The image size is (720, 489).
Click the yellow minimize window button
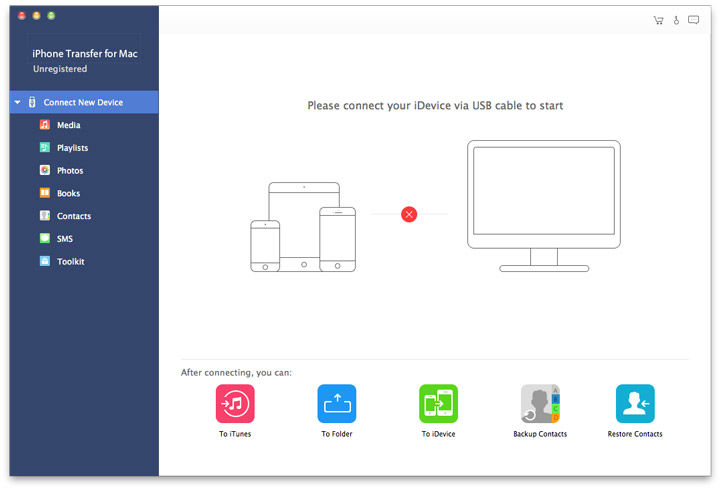click(x=36, y=16)
